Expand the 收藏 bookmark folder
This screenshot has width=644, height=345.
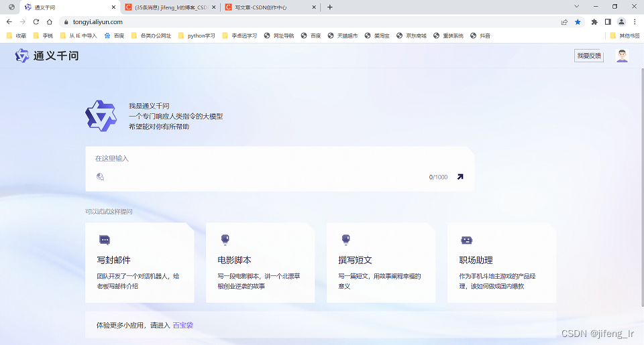(x=16, y=36)
